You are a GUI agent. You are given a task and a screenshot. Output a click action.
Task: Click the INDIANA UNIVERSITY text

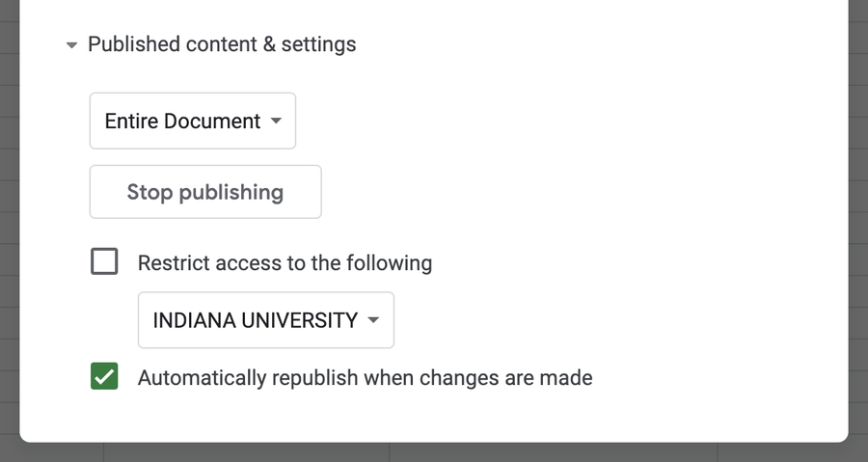pos(255,320)
